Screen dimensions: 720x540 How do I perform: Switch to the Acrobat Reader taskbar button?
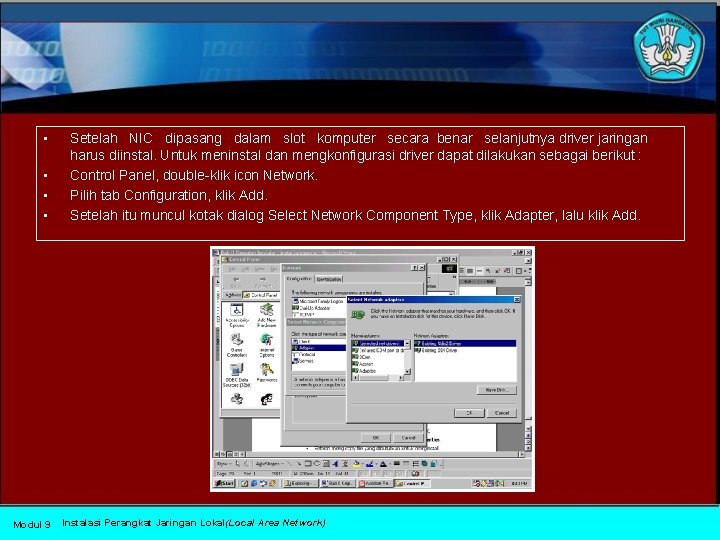(x=375, y=484)
